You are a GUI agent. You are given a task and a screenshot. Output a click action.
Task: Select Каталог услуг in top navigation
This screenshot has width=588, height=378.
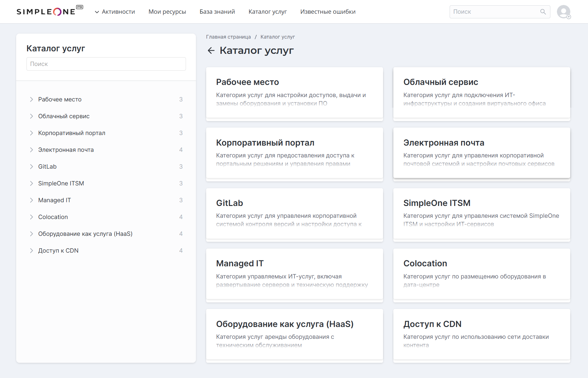click(x=268, y=12)
